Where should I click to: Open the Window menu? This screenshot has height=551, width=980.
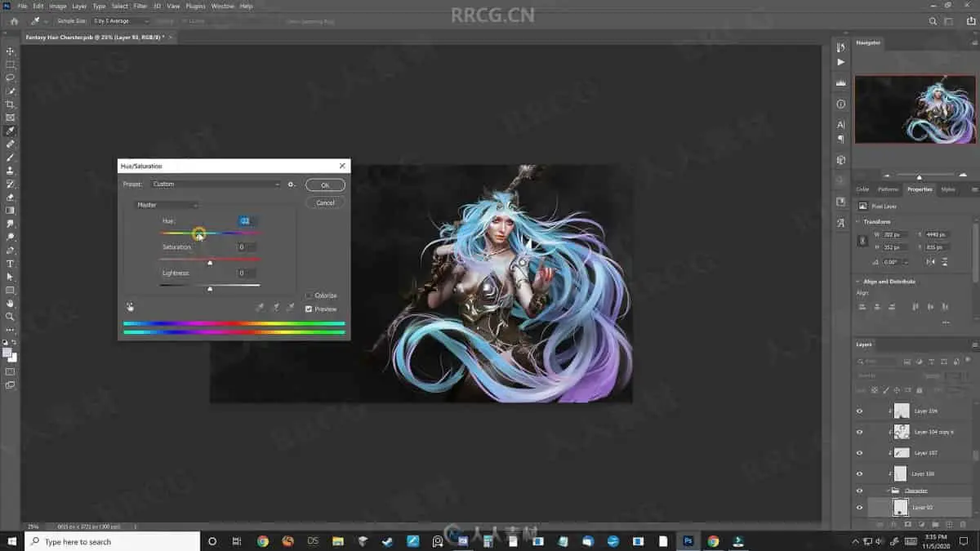pyautogui.click(x=222, y=6)
